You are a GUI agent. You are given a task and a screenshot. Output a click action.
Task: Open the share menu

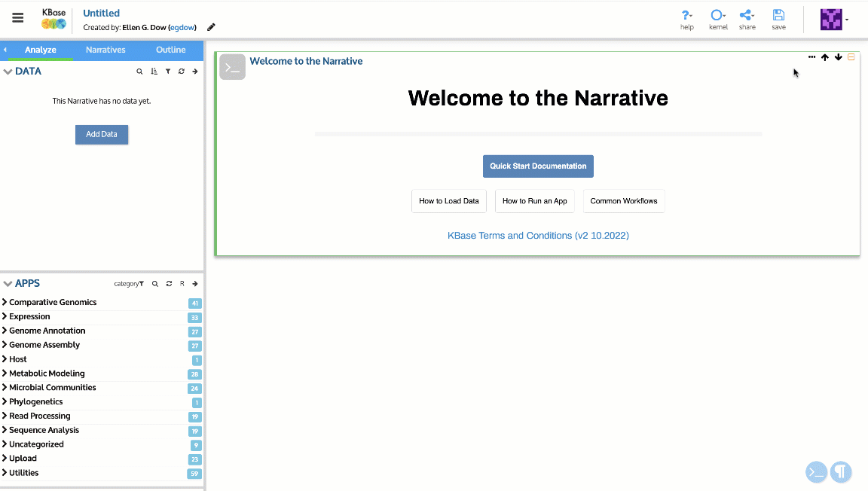coord(747,20)
